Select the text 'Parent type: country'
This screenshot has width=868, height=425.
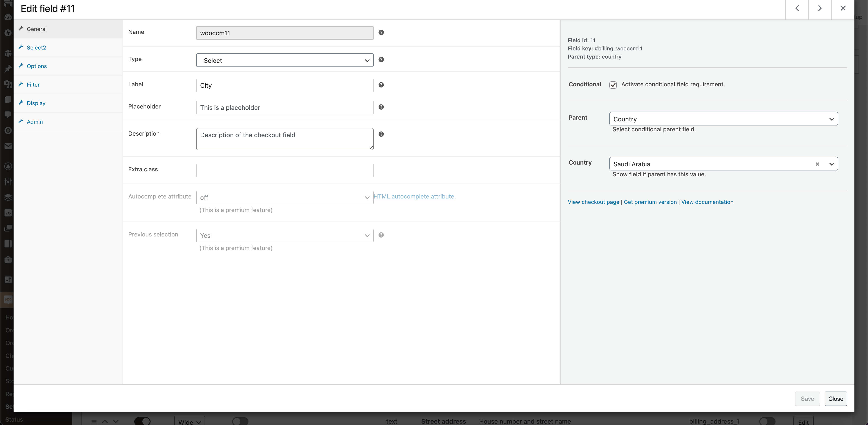tap(594, 57)
